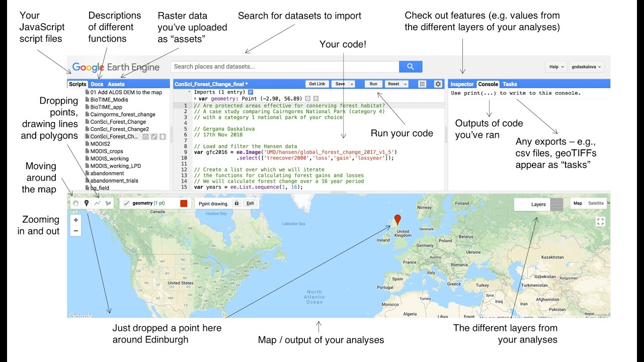Image resolution: width=644 pixels, height=362 pixels.
Task: Open the ConSci_Forest_Change script
Action: tap(115, 122)
